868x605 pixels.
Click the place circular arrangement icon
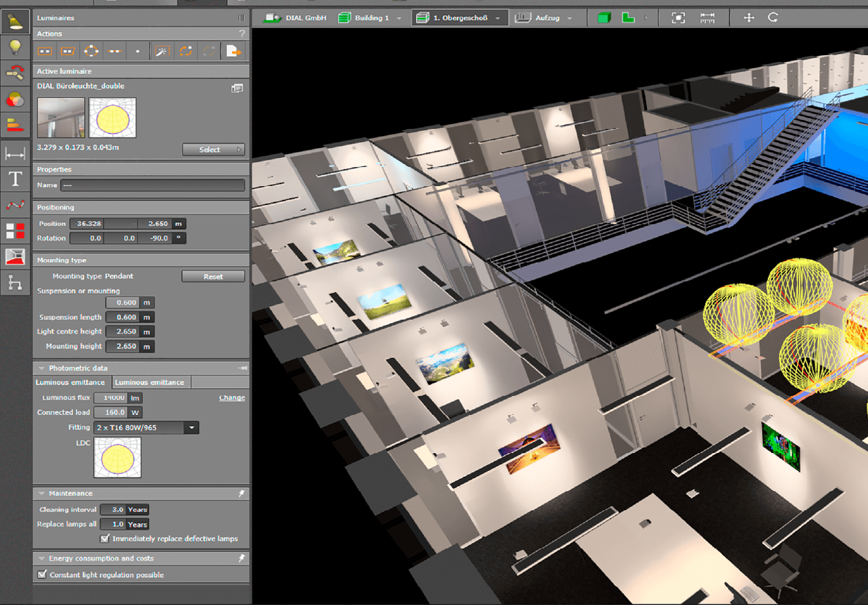[x=91, y=51]
